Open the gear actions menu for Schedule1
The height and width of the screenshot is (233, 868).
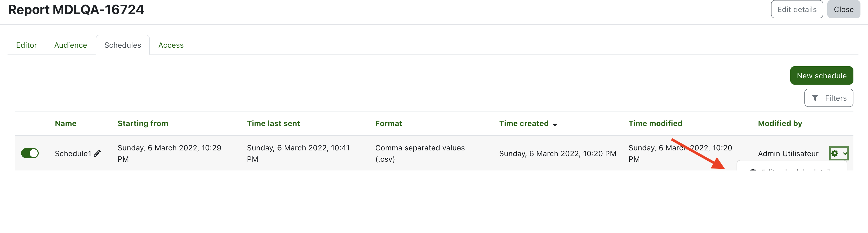838,154
